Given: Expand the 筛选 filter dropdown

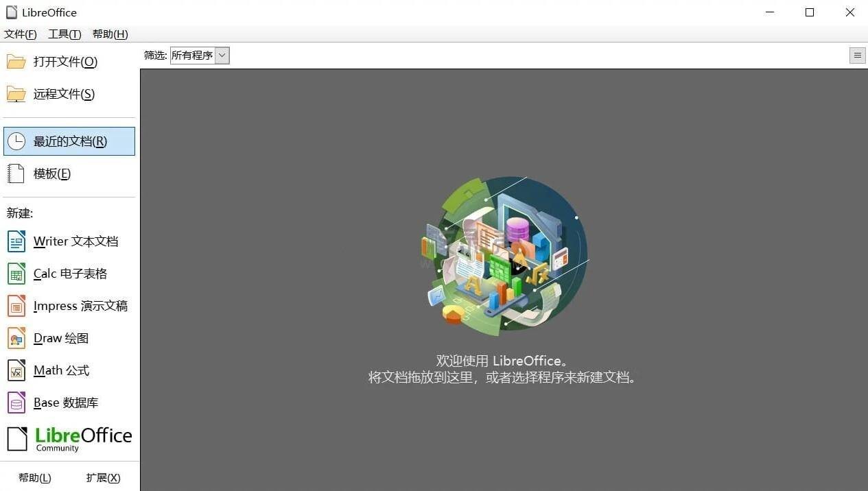Looking at the screenshot, I should [x=222, y=56].
